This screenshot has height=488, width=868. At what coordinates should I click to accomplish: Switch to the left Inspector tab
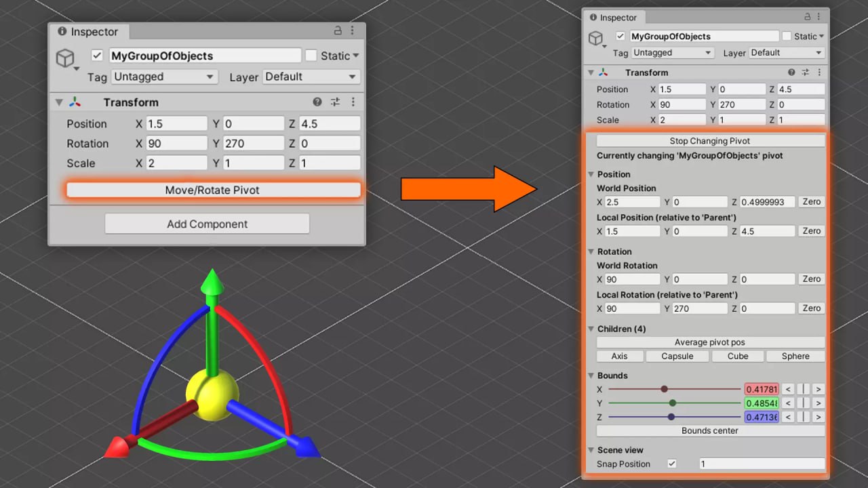[89, 31]
